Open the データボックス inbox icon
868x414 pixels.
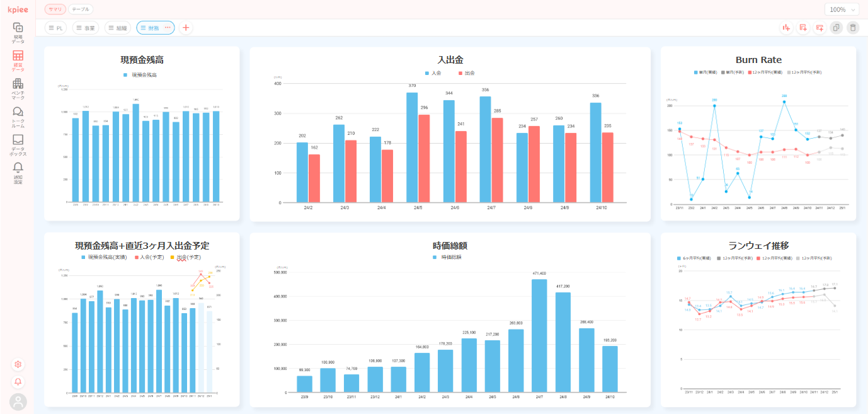[x=18, y=144]
